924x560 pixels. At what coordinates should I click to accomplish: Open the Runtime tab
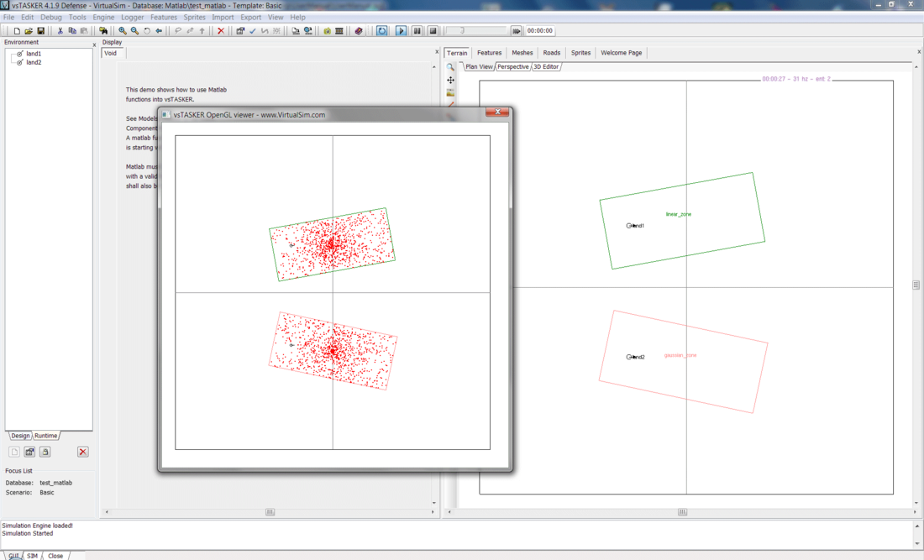pyautogui.click(x=46, y=436)
